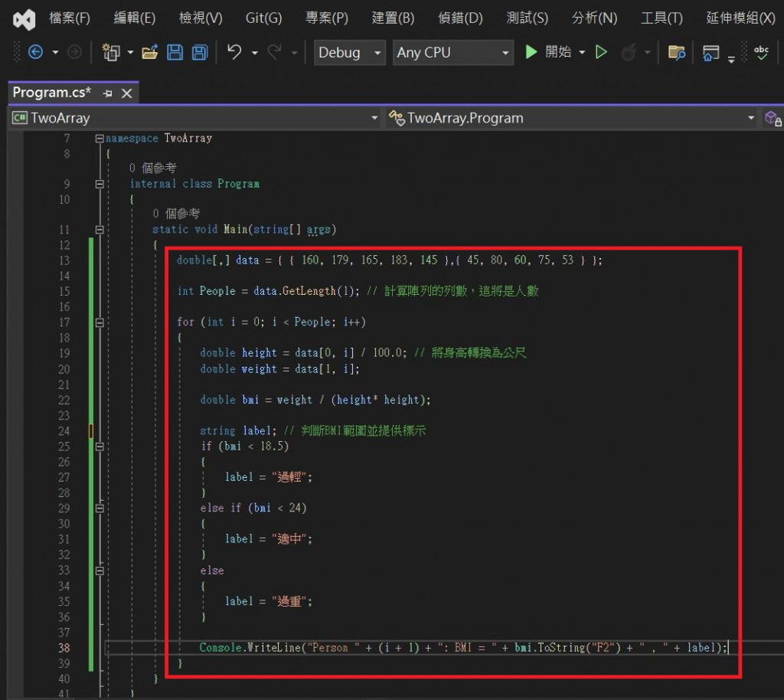Click the member navigation cube icon
This screenshot has height=700, width=784.
click(773, 119)
